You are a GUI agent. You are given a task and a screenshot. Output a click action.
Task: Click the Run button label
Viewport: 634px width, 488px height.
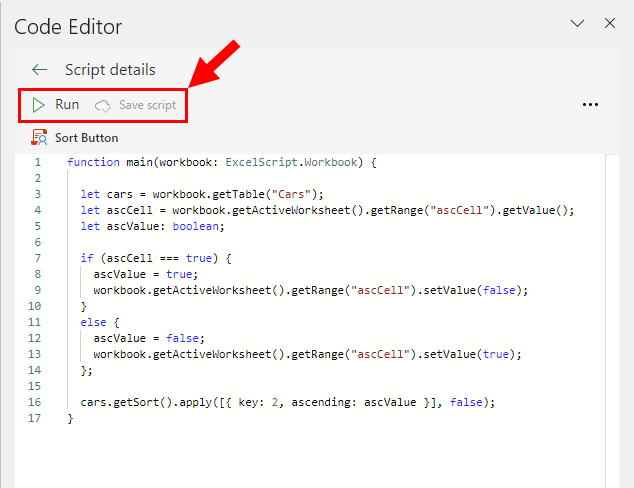point(67,105)
